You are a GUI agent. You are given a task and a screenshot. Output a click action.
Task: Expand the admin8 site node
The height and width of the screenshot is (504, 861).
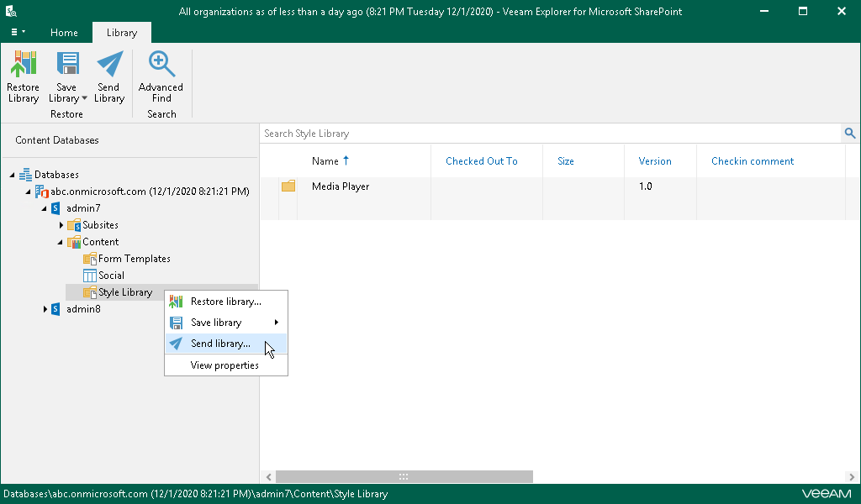point(45,309)
